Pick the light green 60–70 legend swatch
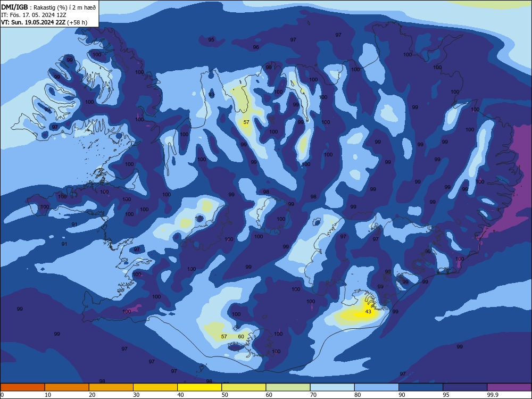The height and width of the screenshot is (399, 532). coord(288,387)
